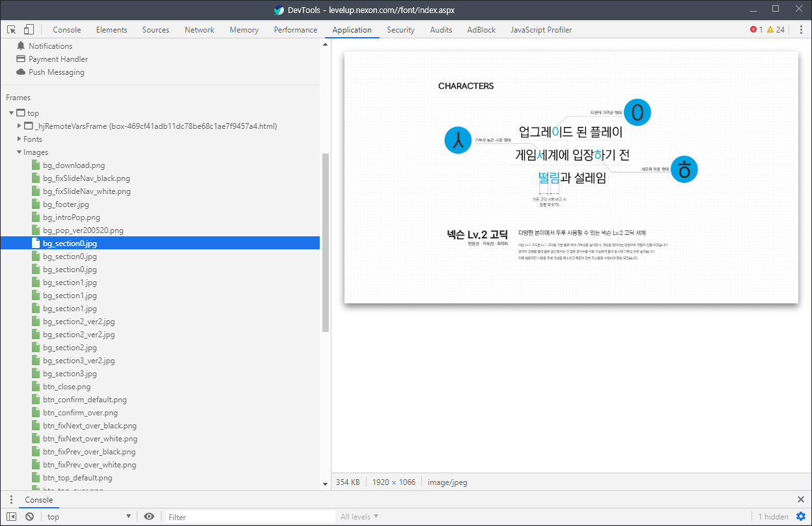Click the sidebar scroll-down arrow
Image resolution: width=812 pixels, height=526 pixels.
326,484
